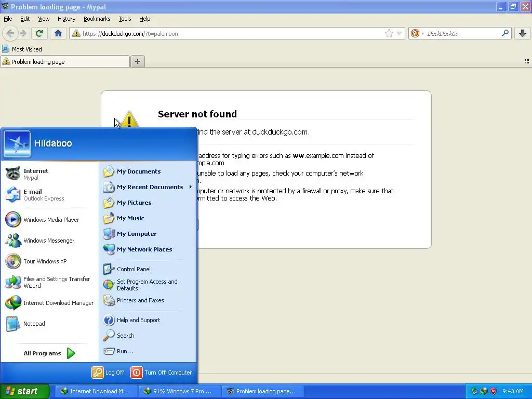Open Printers and Faxes
Screen dimensions: 532x399
(x=148, y=300)
